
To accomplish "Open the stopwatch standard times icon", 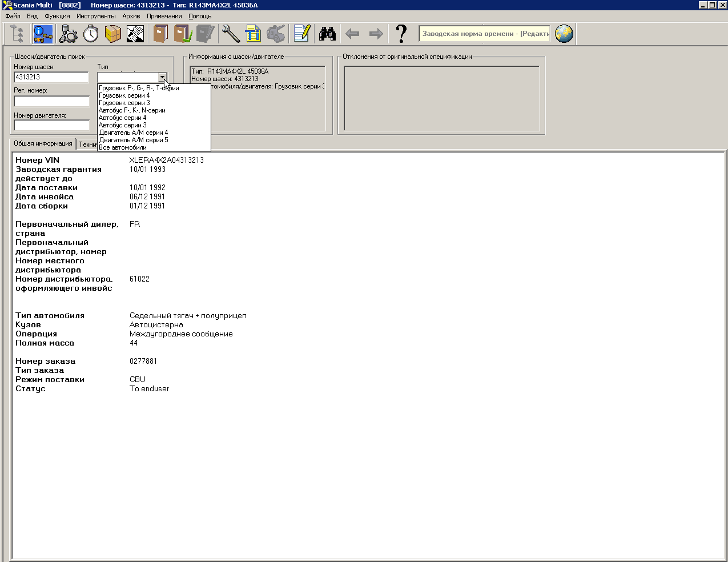I will coord(91,34).
